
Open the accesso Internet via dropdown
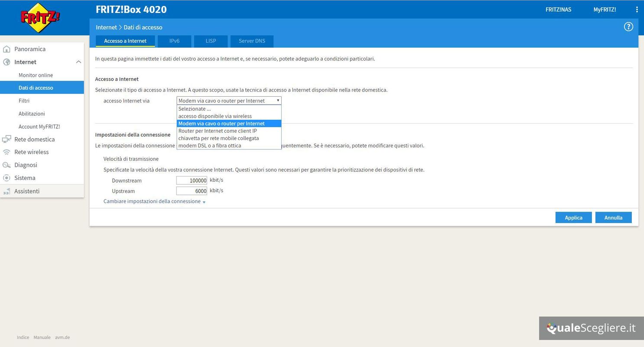click(229, 101)
